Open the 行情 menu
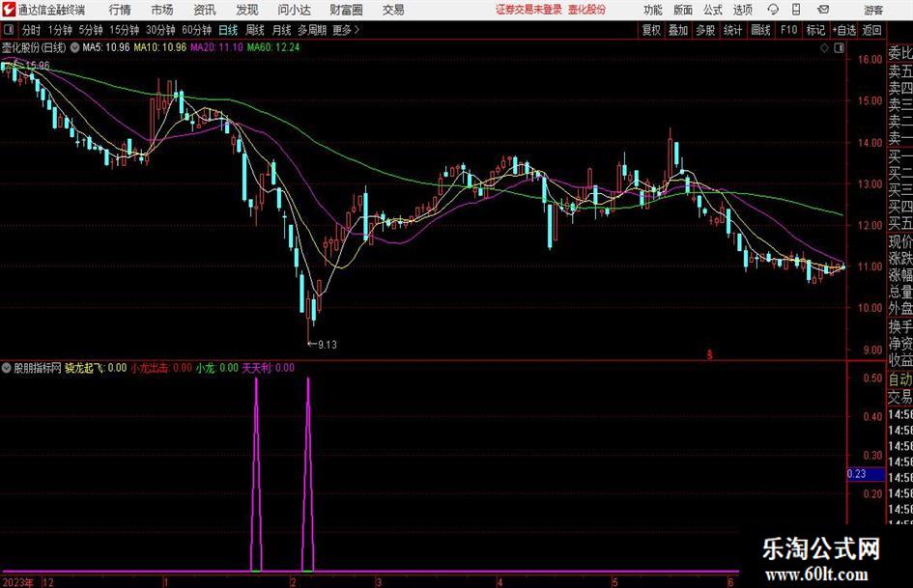The image size is (913, 588). click(x=120, y=10)
